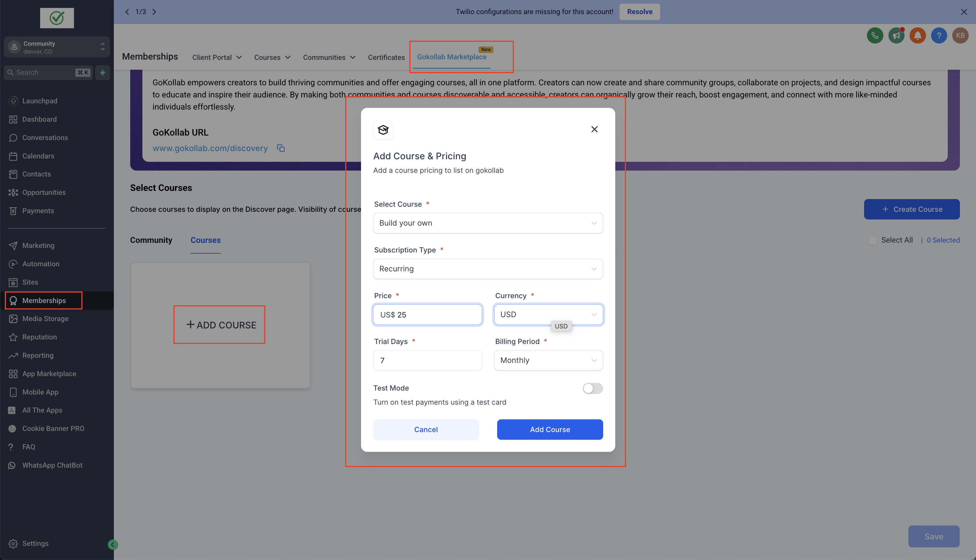This screenshot has height=560, width=976.
Task: Switch to the Community tab
Action: tap(151, 240)
